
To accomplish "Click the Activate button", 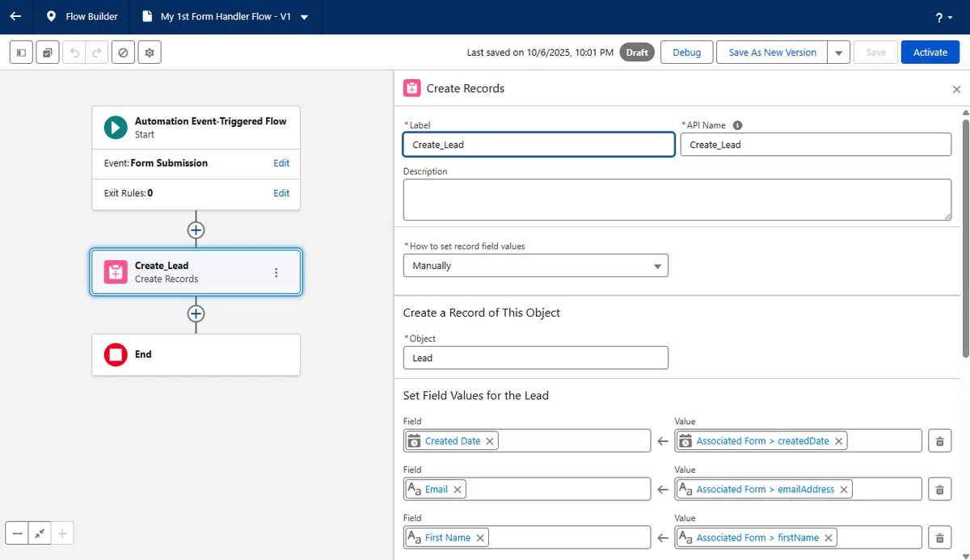I will point(930,53).
